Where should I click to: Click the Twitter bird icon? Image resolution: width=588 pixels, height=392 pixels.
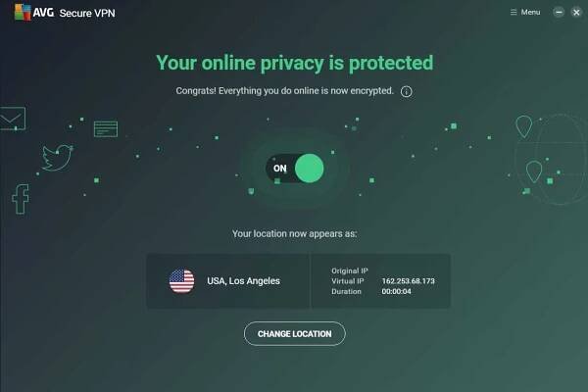coord(57,158)
